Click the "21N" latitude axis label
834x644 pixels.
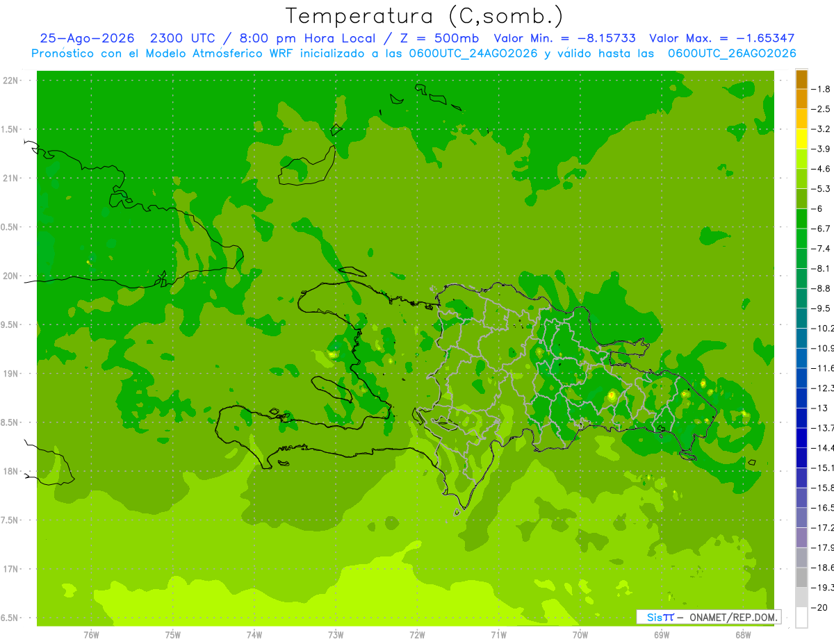(x=11, y=178)
